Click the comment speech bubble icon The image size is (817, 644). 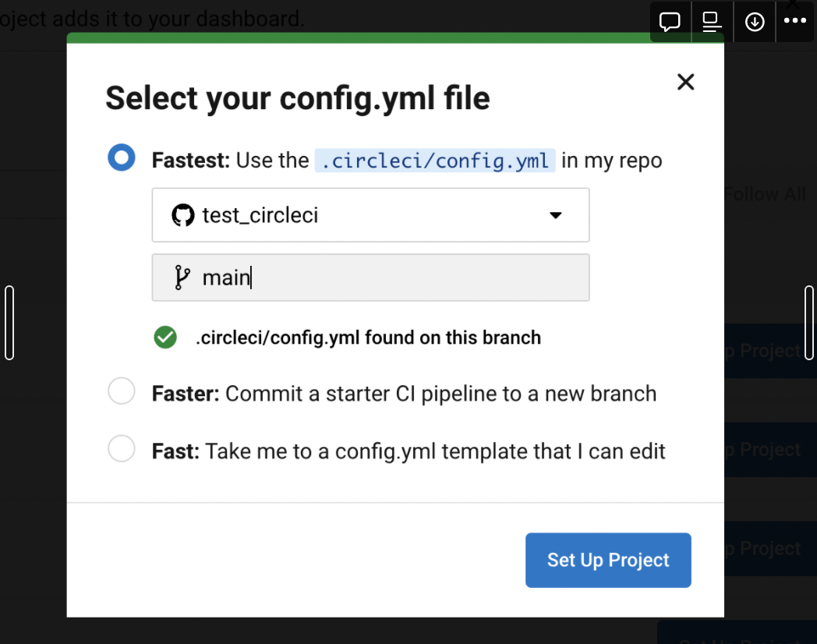[670, 22]
